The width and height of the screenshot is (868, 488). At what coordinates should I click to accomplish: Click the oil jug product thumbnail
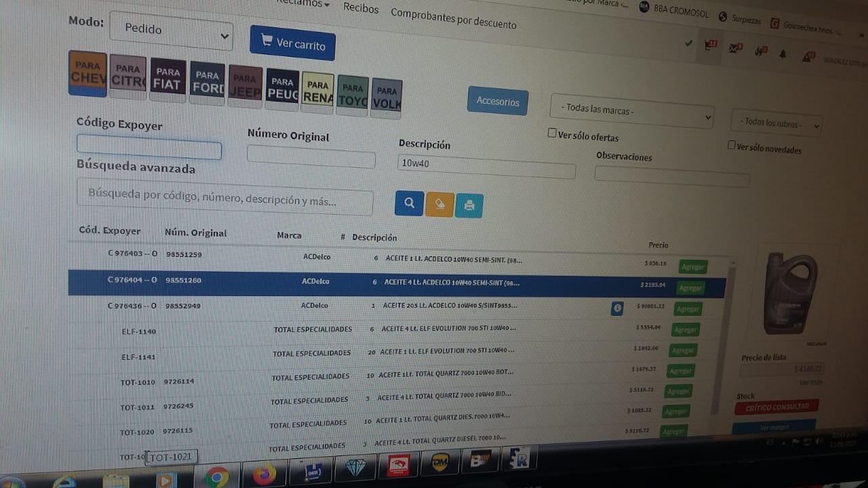[x=790, y=294]
